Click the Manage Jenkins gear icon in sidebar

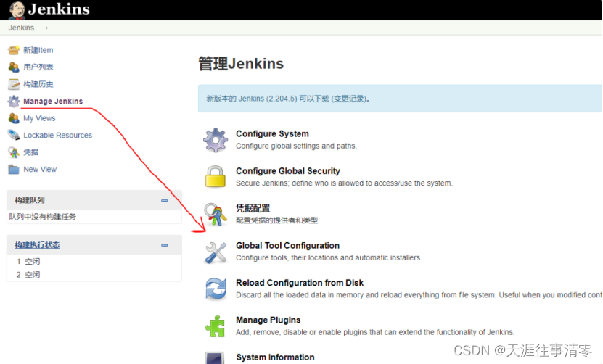pyautogui.click(x=14, y=101)
